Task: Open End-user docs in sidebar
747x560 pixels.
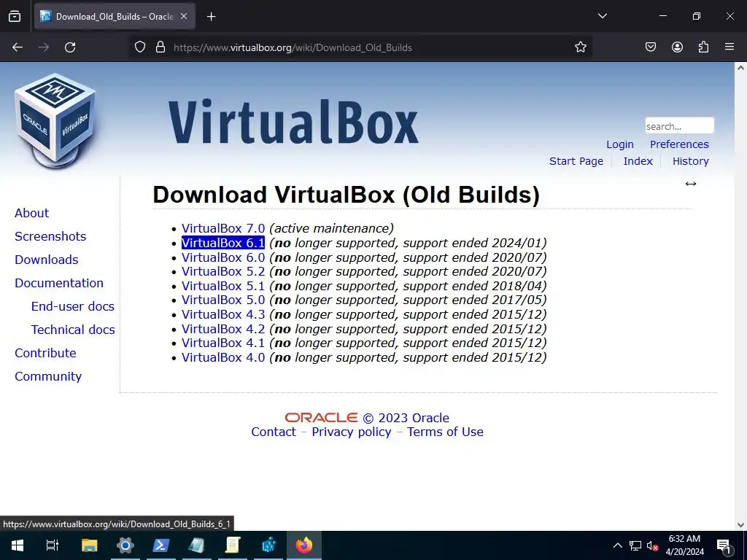Action: 72,306
